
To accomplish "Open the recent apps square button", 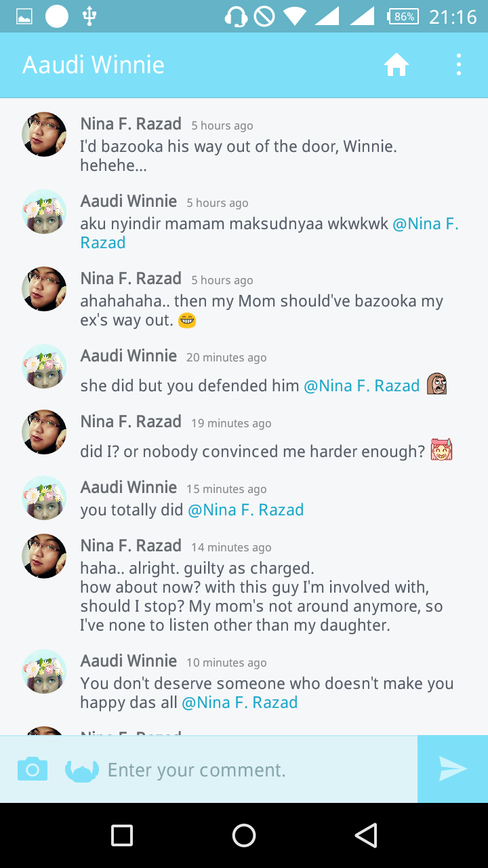I will [122, 835].
